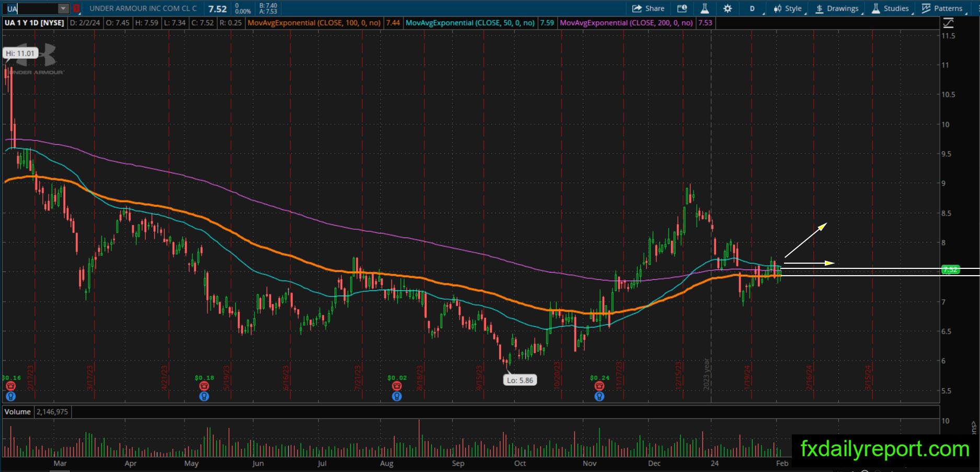Viewport: 980px width, 472px height.
Task: Click the 'O: 7.45' open price readout
Action: pos(118,23)
